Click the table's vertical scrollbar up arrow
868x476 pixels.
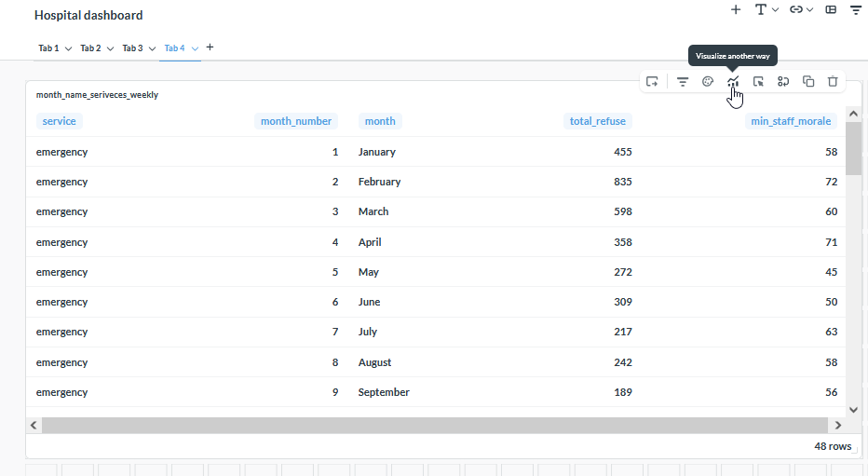coord(854,114)
